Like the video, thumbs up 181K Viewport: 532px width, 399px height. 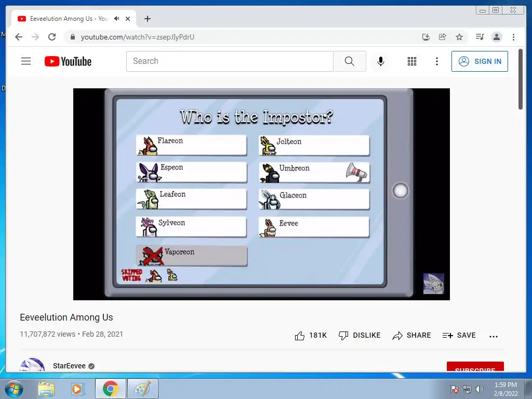point(311,336)
